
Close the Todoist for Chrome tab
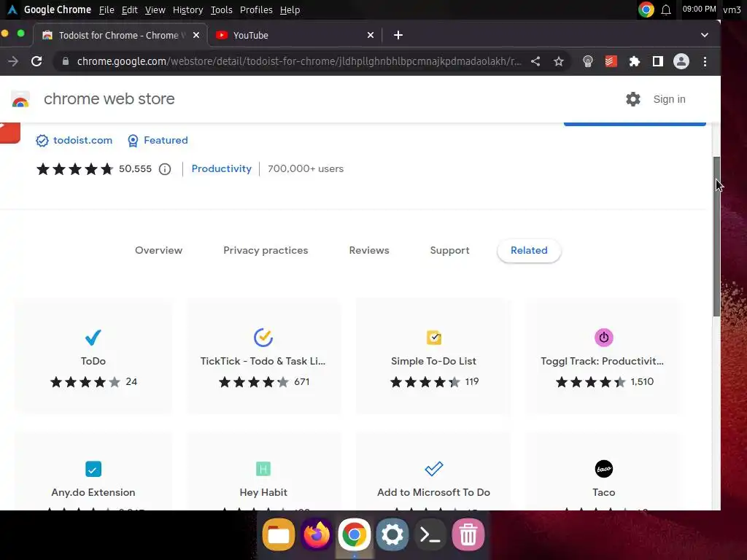pos(196,35)
